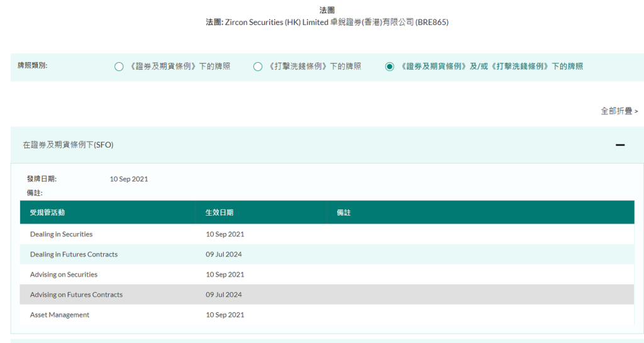644x343 pixels.
Task: Click the 牌照類別 label
Action: 33,65
